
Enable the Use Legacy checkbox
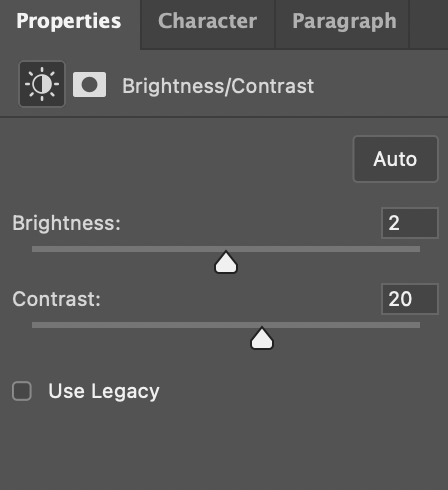22,391
